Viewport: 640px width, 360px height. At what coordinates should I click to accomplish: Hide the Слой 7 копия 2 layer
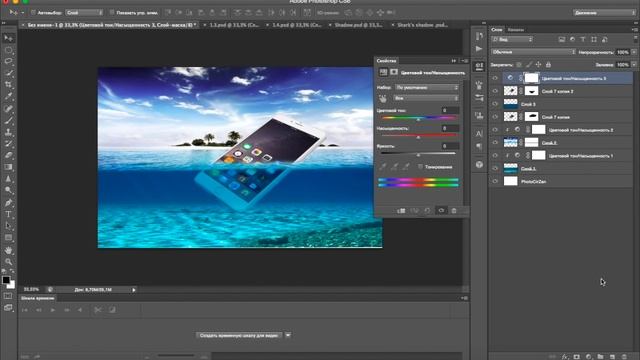click(x=495, y=91)
